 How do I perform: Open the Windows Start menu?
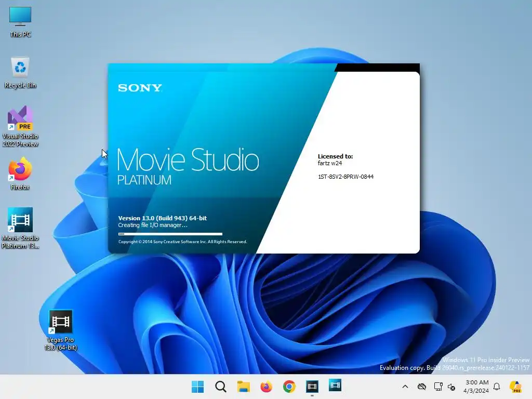click(x=197, y=387)
